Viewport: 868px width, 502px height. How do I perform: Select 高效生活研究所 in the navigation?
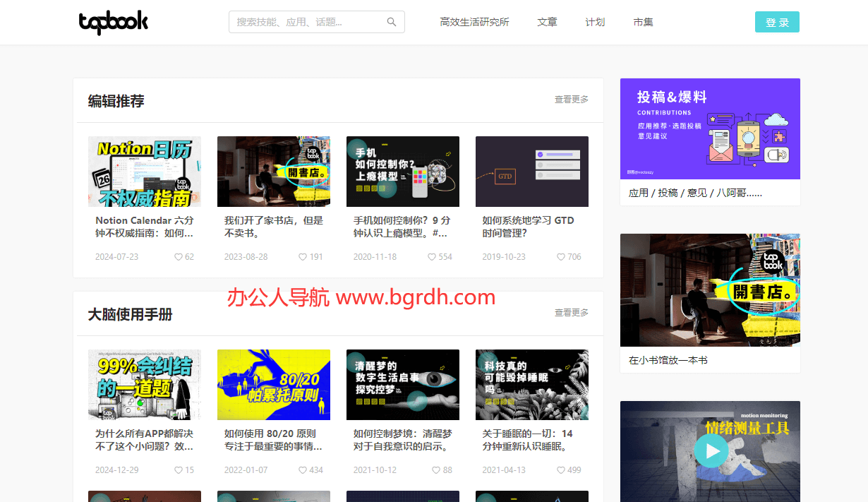(475, 22)
